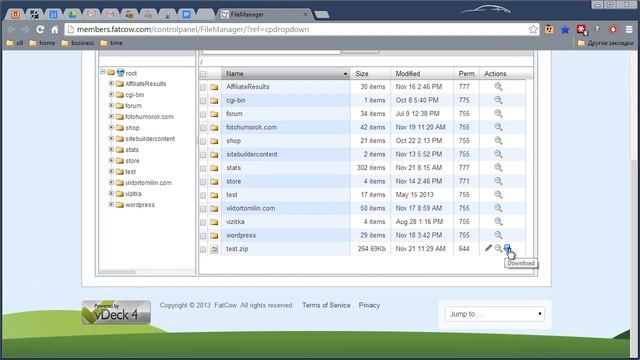Image resolution: width=640 pixels, height=360 pixels.
Task: Check the box for fotohumorok.com row
Action: click(203, 128)
